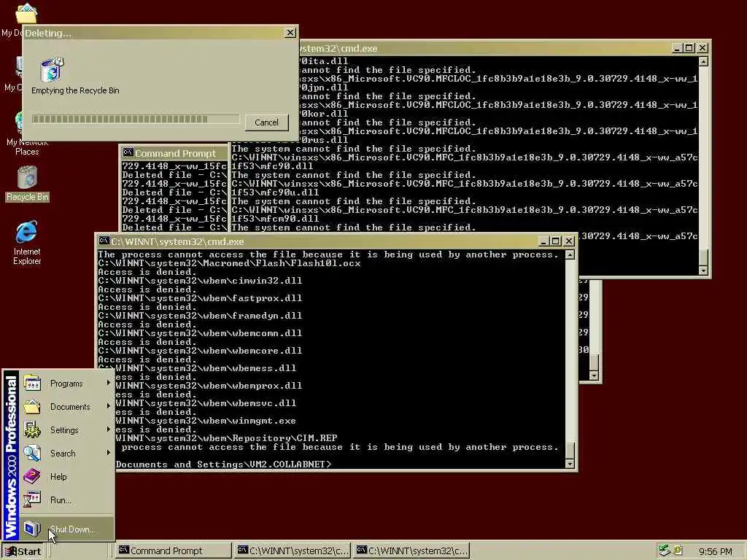
Task: Minimize the back cmd.exe window
Action: [x=677, y=48]
